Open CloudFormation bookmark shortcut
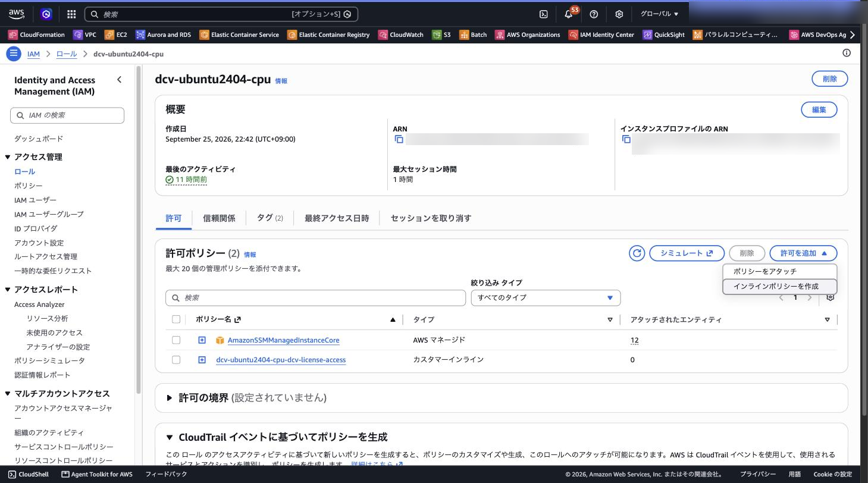The image size is (868, 483). (x=36, y=34)
